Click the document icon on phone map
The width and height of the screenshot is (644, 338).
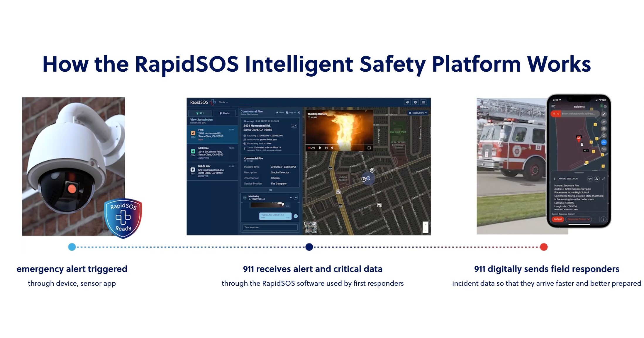click(582, 144)
